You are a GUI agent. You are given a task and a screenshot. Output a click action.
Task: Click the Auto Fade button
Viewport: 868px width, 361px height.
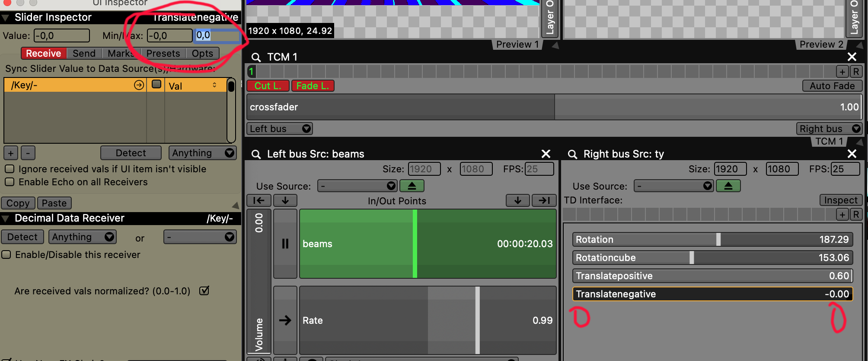click(x=832, y=86)
